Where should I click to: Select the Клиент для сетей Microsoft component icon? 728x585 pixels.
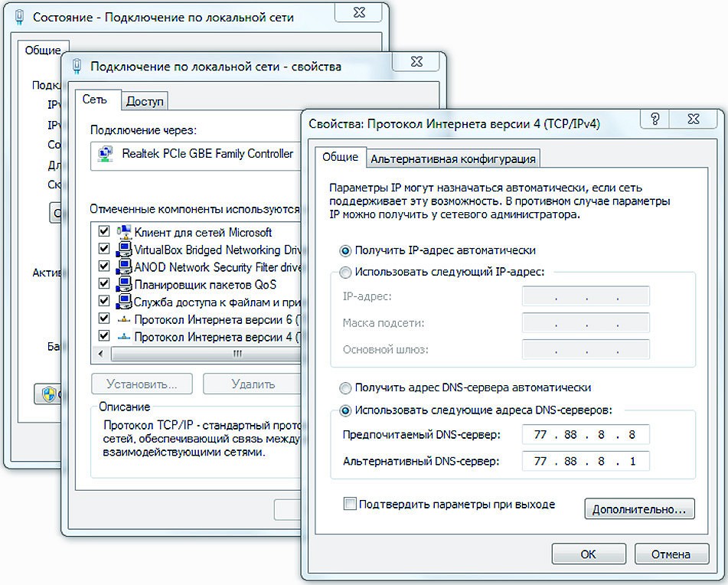[x=123, y=232]
